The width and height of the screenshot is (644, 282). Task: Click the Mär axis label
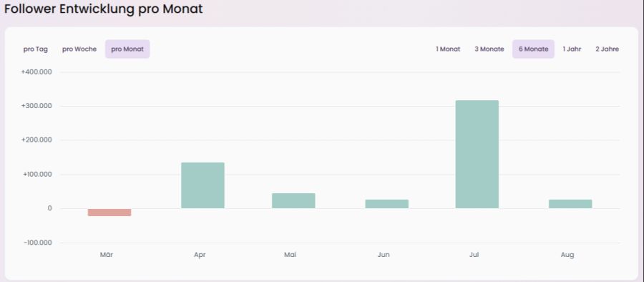(x=107, y=255)
